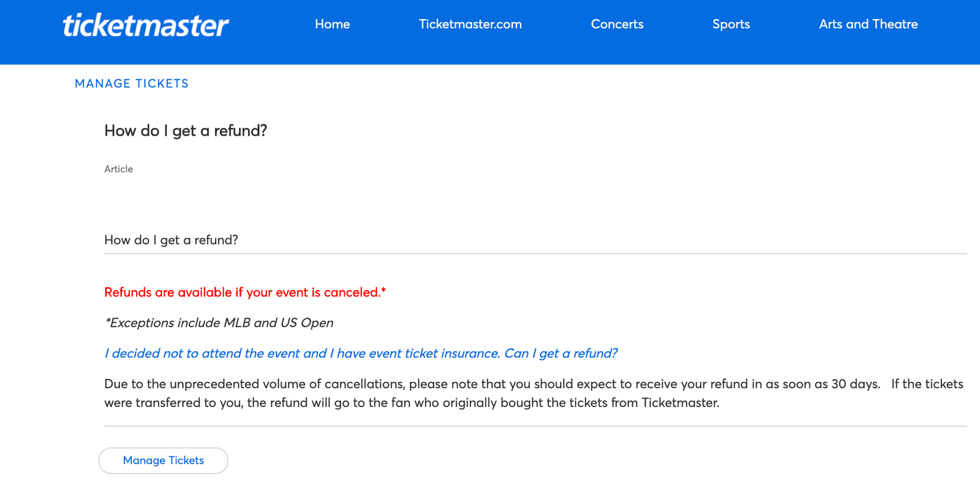Click the Article label
This screenshot has width=980, height=488.
[x=118, y=169]
